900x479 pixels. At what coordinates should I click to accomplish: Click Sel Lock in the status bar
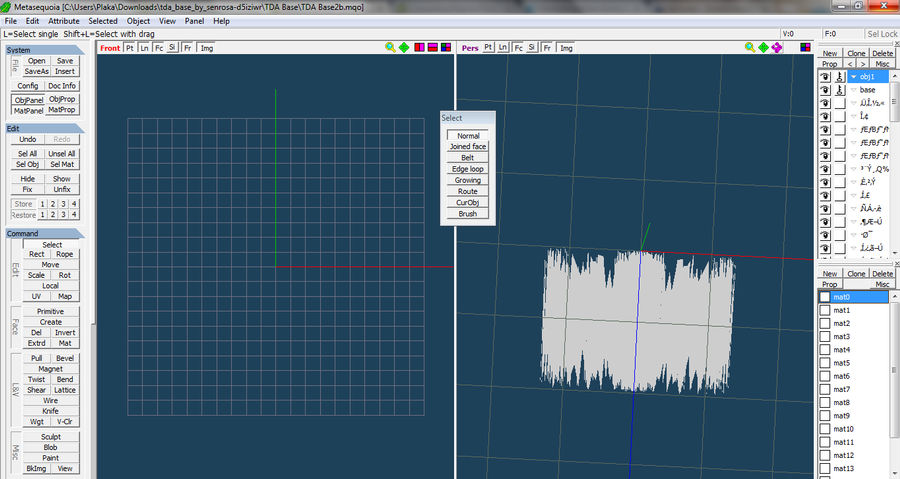(x=882, y=34)
